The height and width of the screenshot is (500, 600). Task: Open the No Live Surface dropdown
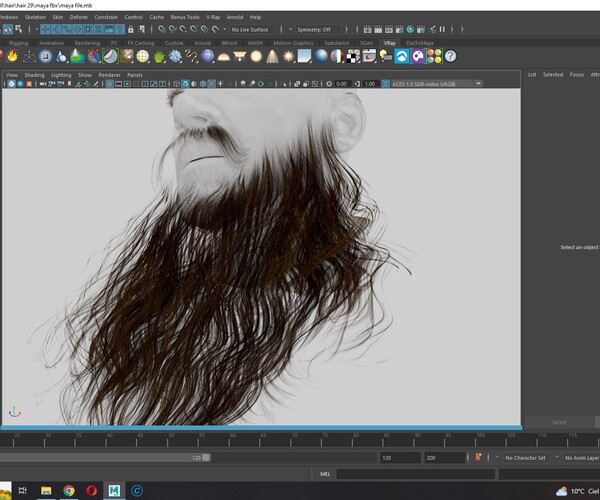pyautogui.click(x=252, y=29)
